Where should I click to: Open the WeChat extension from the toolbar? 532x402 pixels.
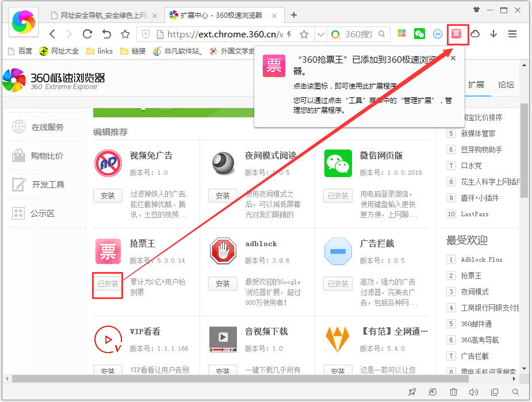coord(418,34)
